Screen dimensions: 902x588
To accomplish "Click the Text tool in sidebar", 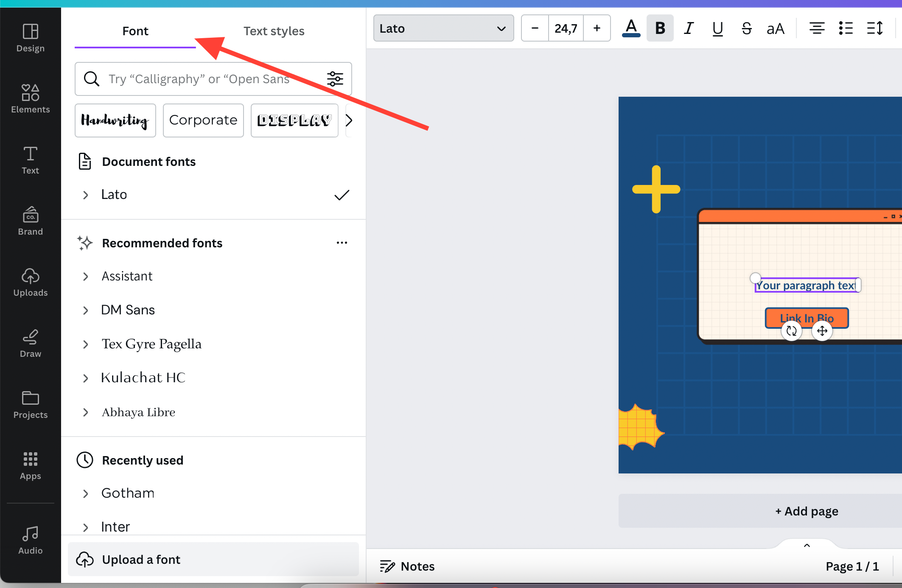I will coord(30,160).
